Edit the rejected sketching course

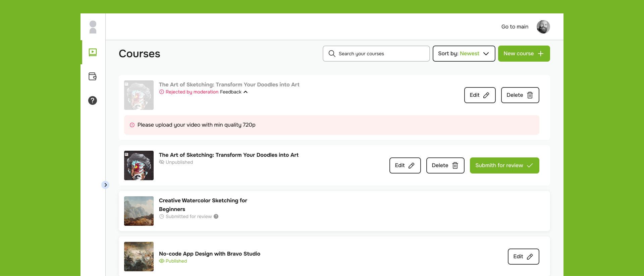click(480, 95)
